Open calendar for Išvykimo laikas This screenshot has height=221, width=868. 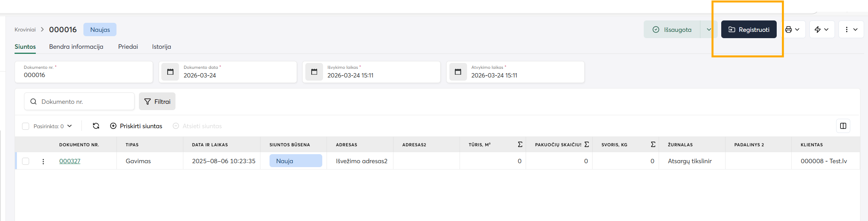point(314,72)
